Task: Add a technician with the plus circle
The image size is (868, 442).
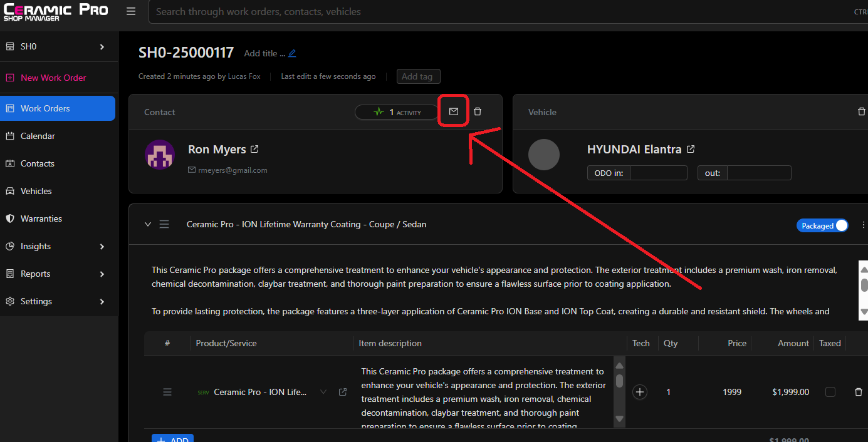Action: pos(640,392)
